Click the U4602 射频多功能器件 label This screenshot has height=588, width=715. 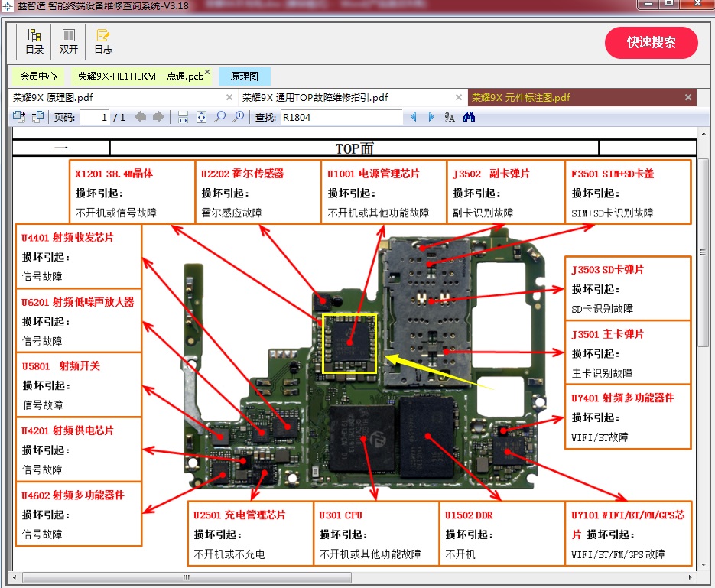pyautogui.click(x=73, y=495)
